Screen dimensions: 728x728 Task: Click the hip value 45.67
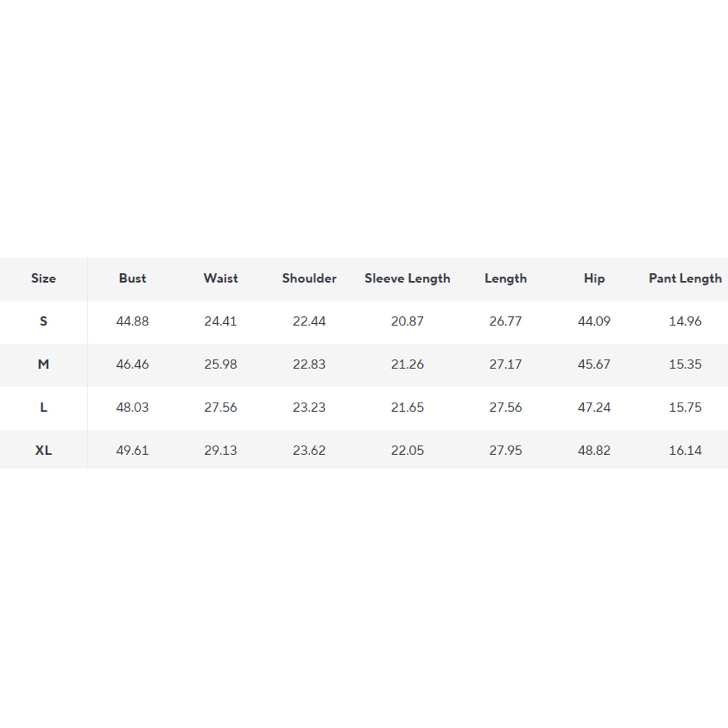594,364
